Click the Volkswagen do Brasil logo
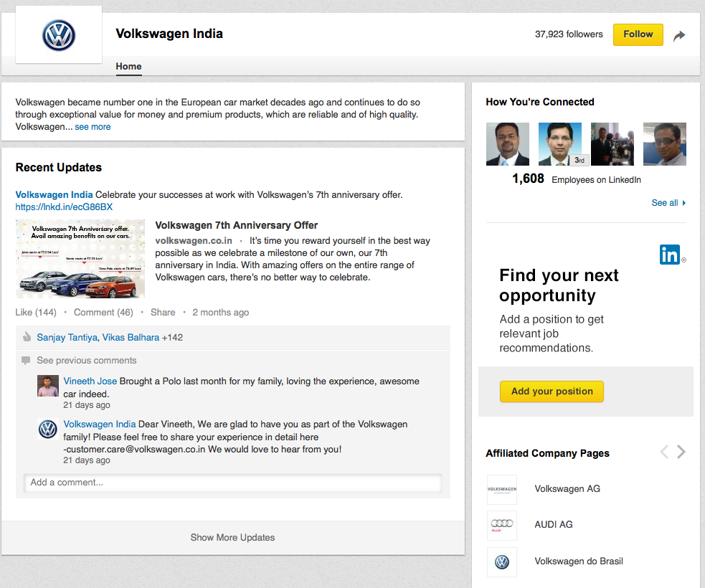705x588 pixels. 502,561
